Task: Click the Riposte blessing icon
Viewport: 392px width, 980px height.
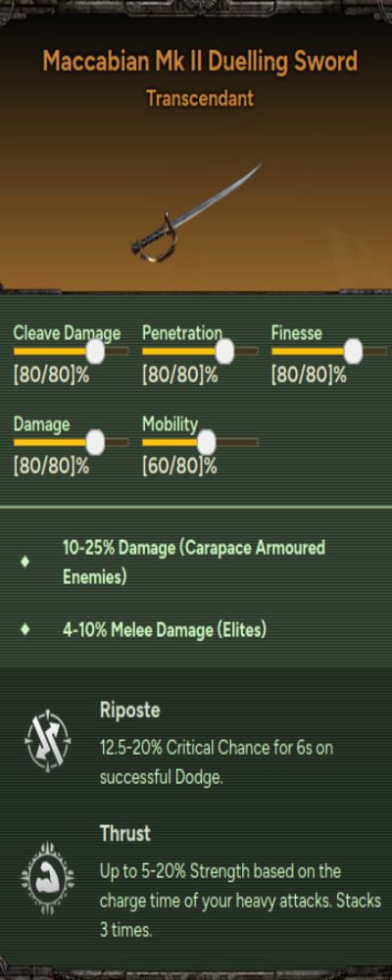Action: coord(47,742)
